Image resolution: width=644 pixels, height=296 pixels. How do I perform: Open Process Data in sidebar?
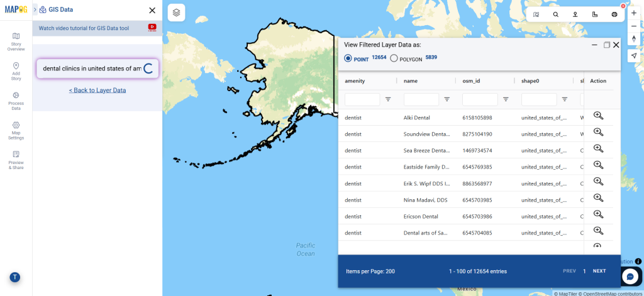pyautogui.click(x=16, y=100)
